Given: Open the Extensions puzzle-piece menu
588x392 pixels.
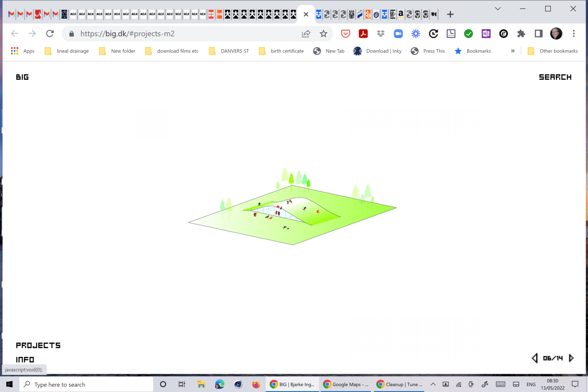Looking at the screenshot, I should click(x=521, y=34).
